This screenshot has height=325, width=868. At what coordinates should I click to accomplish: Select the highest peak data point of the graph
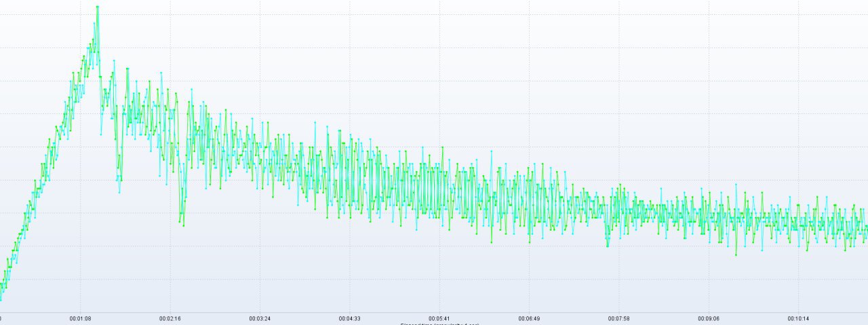click(98, 7)
